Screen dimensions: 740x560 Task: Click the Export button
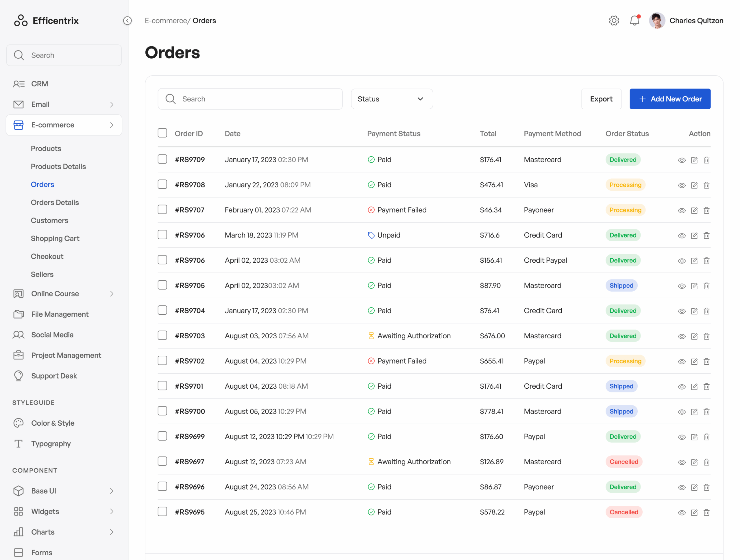(601, 99)
